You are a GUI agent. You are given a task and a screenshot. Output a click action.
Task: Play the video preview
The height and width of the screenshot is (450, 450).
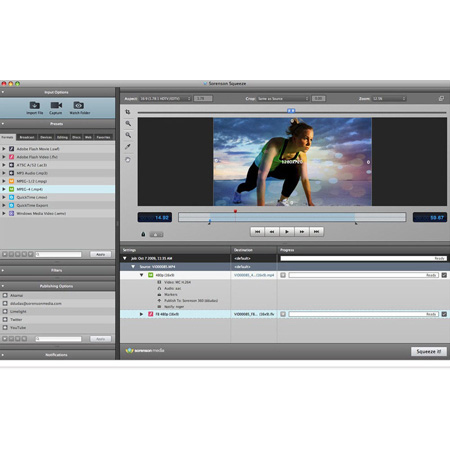coord(287,232)
